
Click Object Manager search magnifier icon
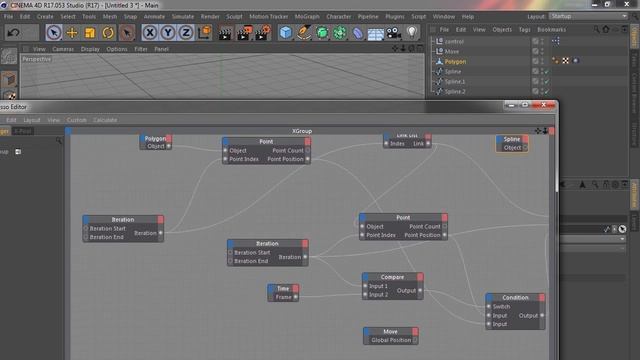pyautogui.click(x=596, y=29)
